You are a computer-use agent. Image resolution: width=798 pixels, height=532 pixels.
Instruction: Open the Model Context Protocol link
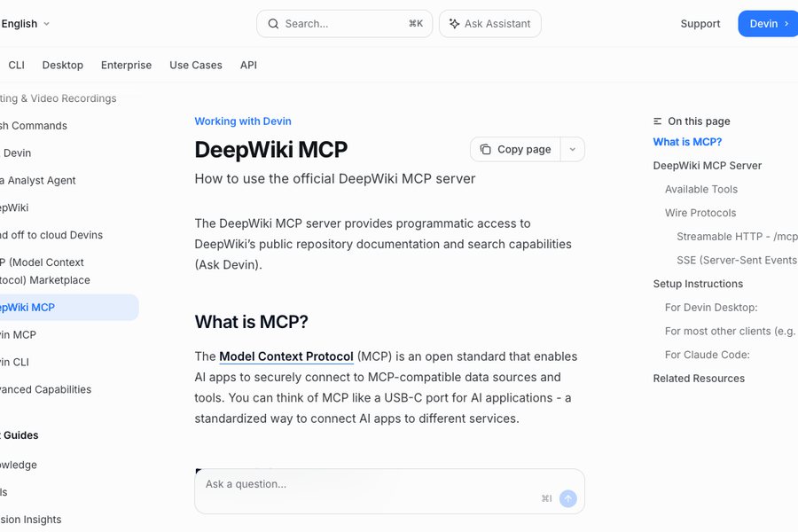286,356
